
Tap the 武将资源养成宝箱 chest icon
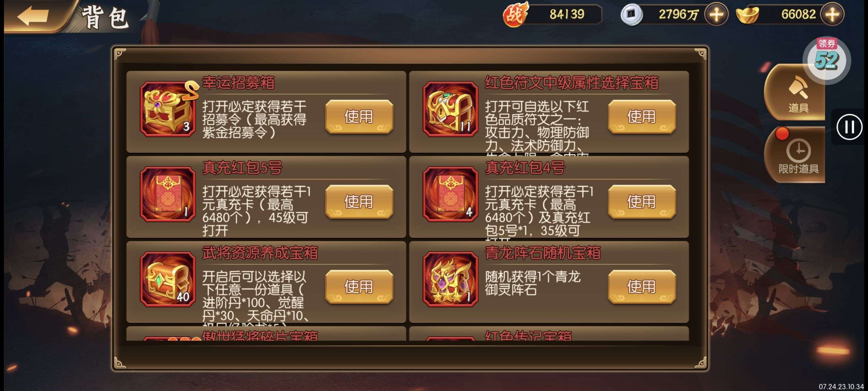point(168,279)
